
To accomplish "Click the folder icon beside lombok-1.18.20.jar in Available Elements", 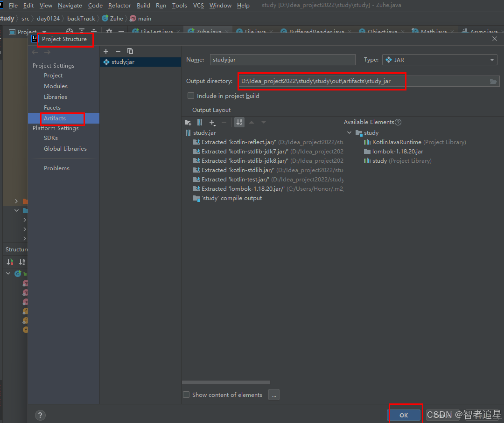I will tap(367, 152).
